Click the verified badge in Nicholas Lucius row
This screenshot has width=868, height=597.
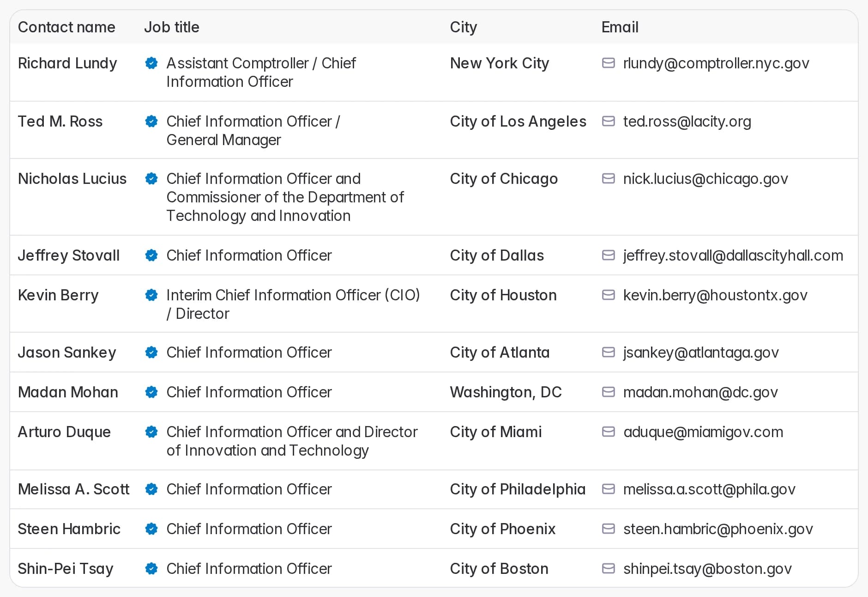[x=151, y=178]
